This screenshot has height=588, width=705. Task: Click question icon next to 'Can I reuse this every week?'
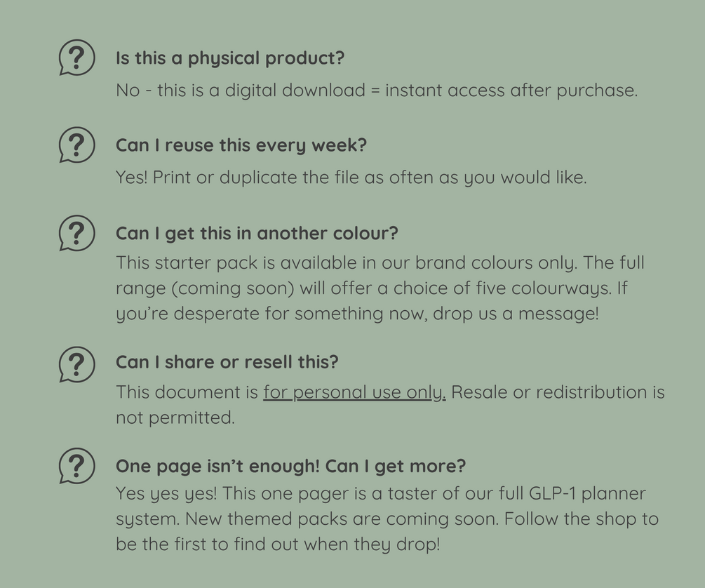click(x=76, y=145)
